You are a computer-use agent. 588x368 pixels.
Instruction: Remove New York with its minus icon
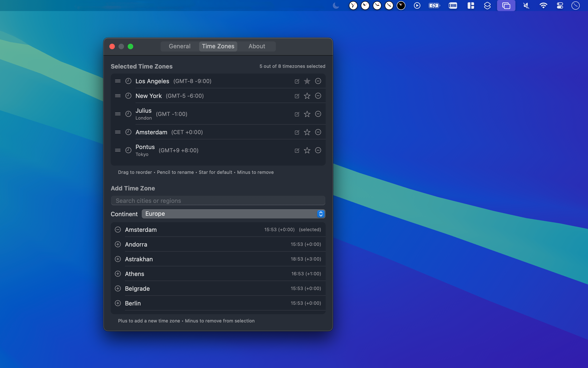(x=318, y=96)
